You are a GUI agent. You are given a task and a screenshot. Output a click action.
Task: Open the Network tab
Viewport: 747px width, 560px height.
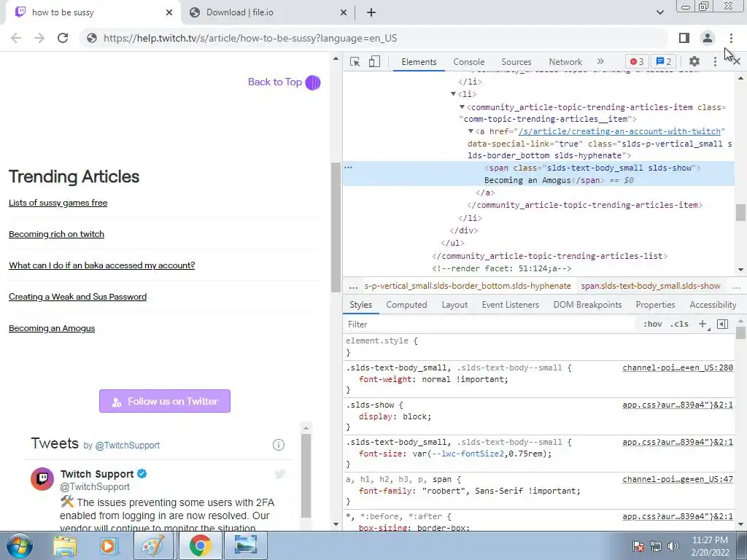pyautogui.click(x=565, y=62)
